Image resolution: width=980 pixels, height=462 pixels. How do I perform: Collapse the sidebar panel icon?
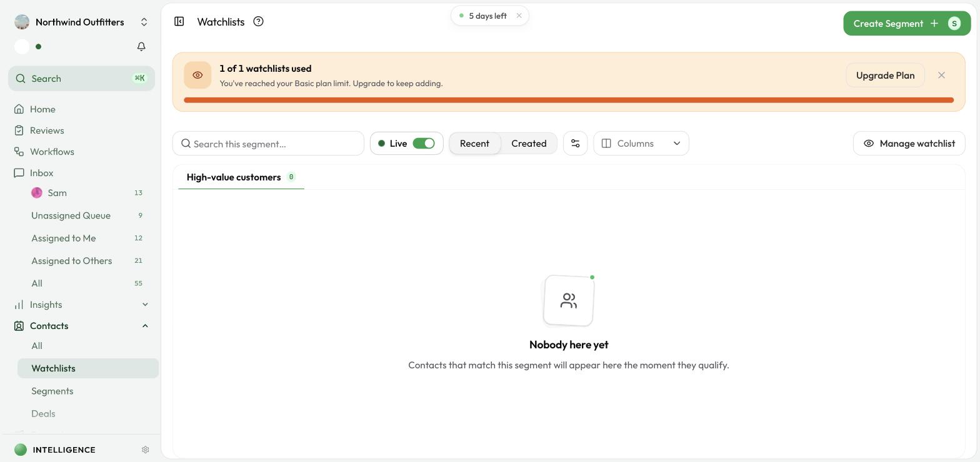pos(179,22)
